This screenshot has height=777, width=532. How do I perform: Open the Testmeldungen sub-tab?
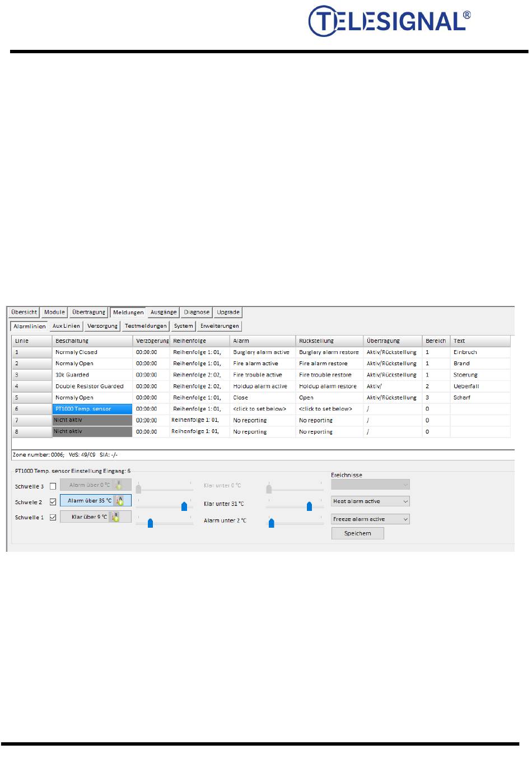[146, 325]
